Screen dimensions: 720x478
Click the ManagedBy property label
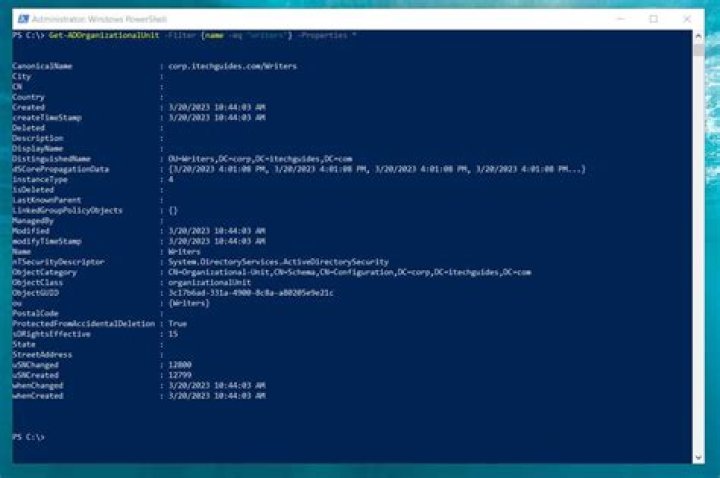(33, 221)
